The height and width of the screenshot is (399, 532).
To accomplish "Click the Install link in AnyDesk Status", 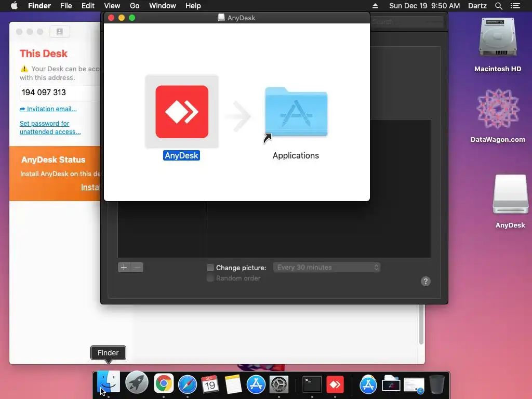I will [90, 187].
